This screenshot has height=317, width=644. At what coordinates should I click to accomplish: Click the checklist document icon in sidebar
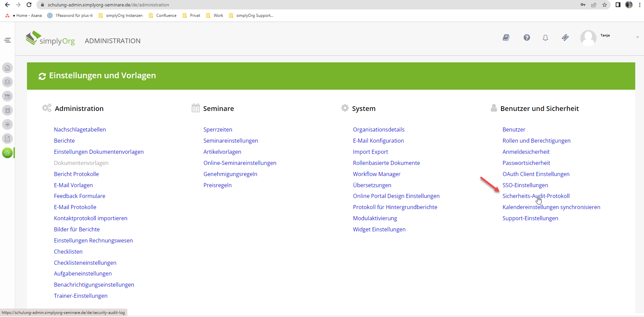[x=7, y=139]
